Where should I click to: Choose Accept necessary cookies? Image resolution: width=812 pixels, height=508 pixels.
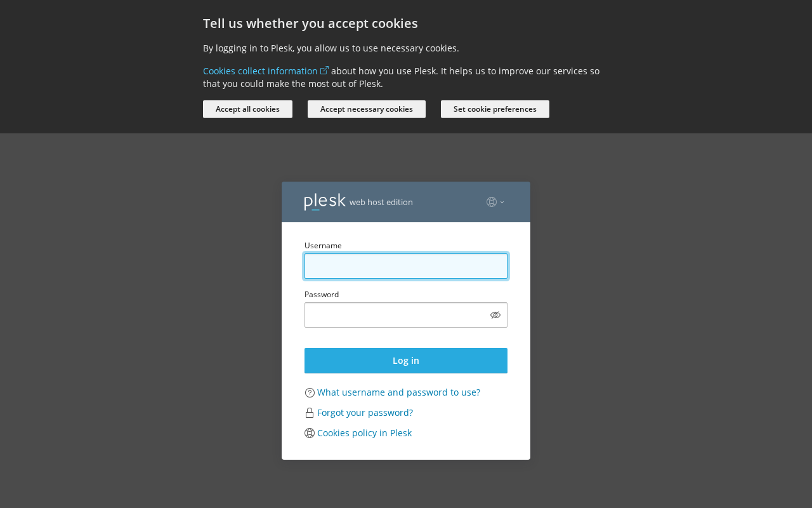pos(367,109)
